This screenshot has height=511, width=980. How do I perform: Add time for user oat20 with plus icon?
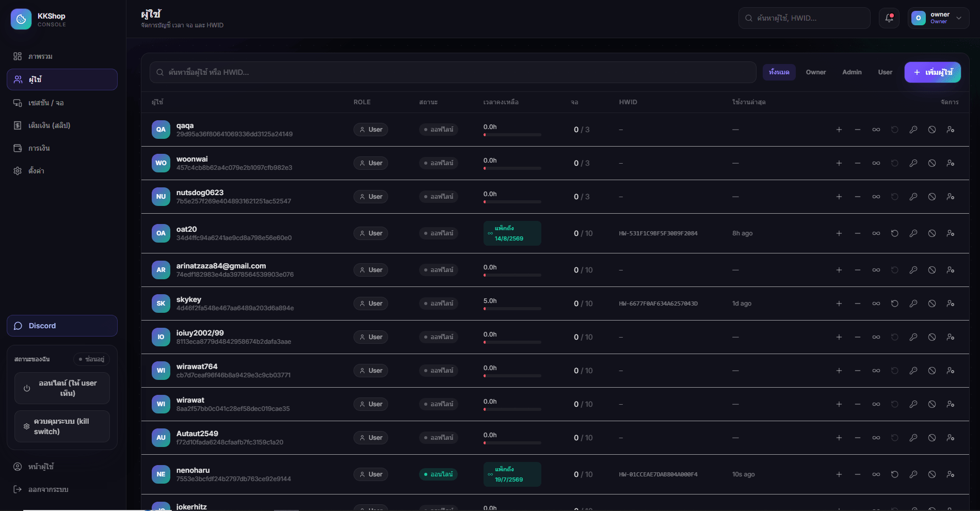click(x=839, y=233)
